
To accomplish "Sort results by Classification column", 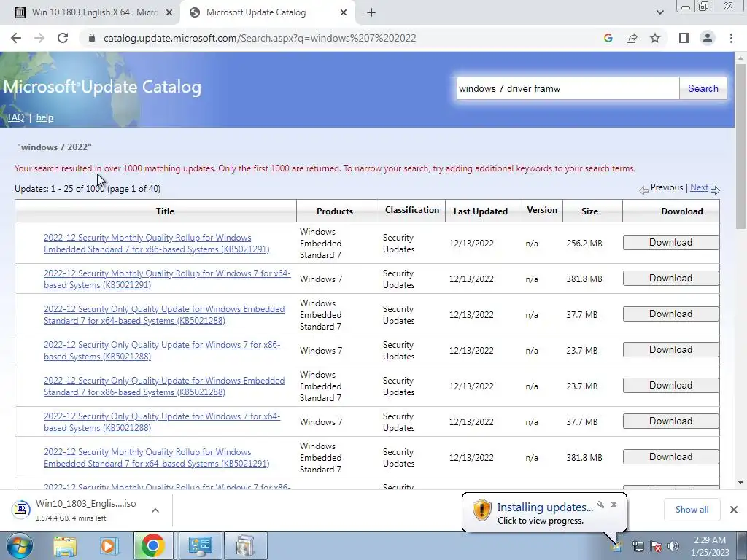I will [412, 210].
